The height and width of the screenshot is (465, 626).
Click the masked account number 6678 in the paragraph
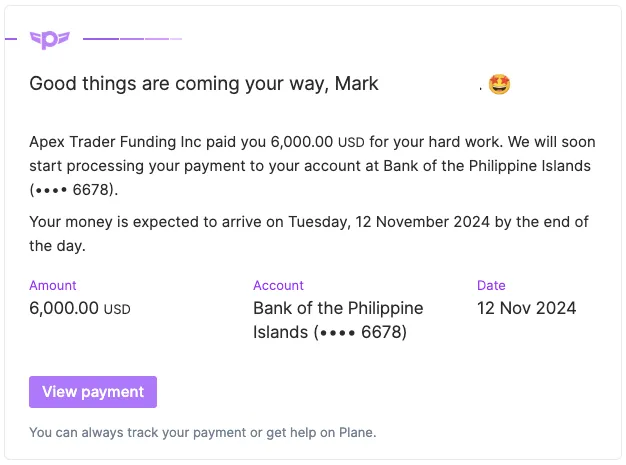tap(74, 190)
